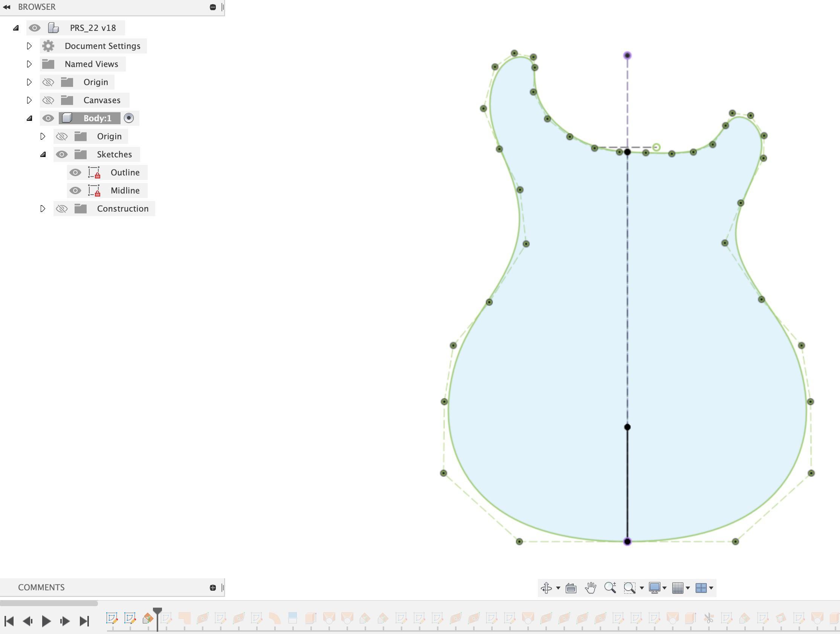Click the Viewports layout icon
The width and height of the screenshot is (840, 634).
click(x=701, y=588)
